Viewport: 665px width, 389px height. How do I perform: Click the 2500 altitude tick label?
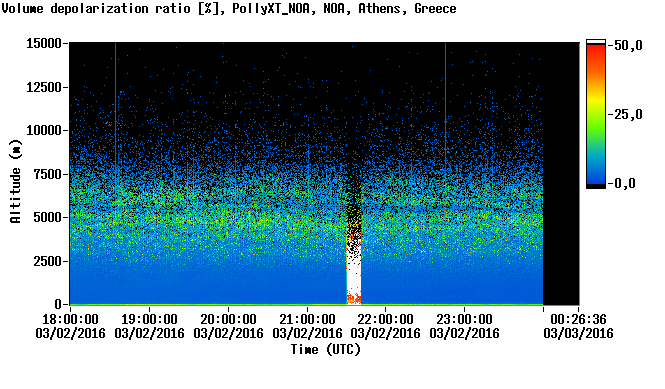tap(48, 261)
